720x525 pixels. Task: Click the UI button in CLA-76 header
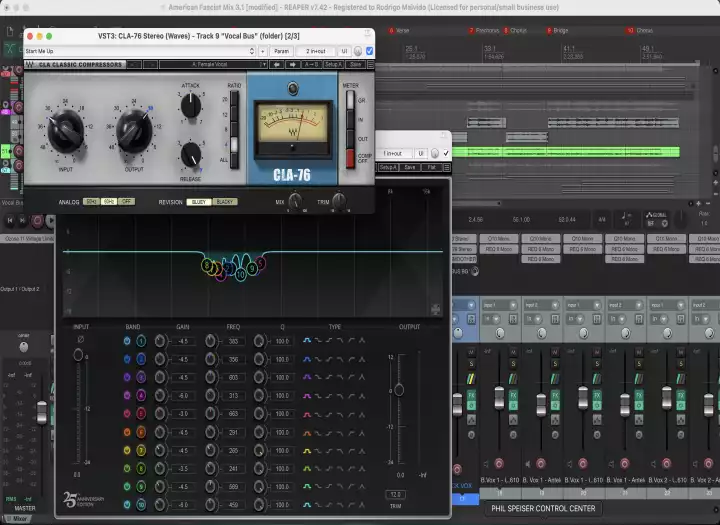click(x=344, y=50)
